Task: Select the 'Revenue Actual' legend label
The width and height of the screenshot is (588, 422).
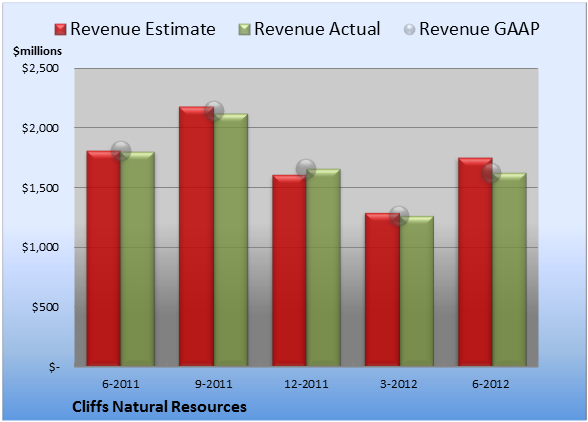Action: pyautogui.click(x=317, y=29)
